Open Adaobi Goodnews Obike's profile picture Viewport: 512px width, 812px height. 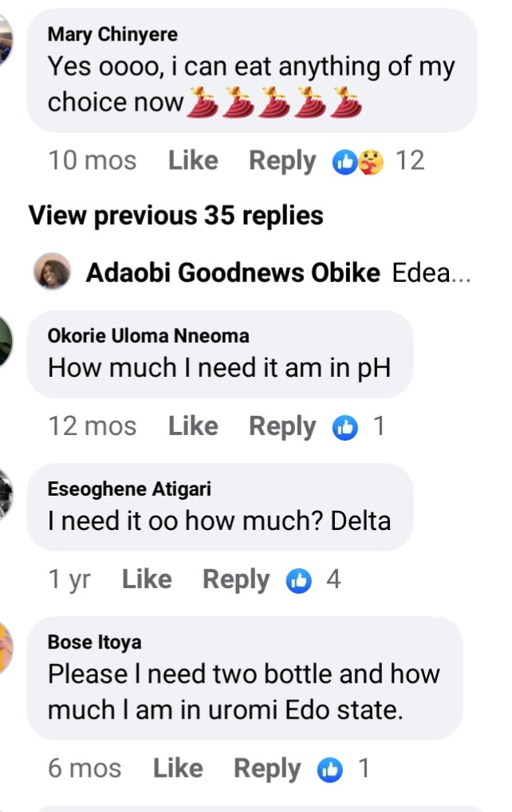53,273
